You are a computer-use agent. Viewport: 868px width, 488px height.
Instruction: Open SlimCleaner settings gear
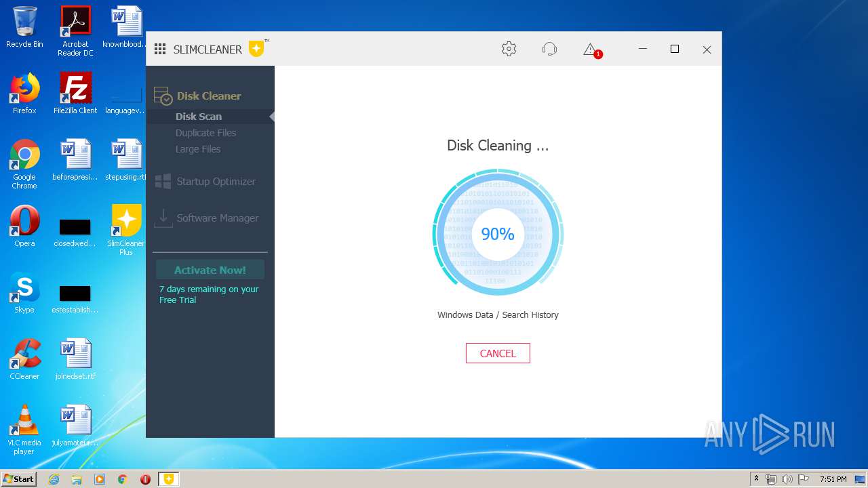click(x=509, y=49)
